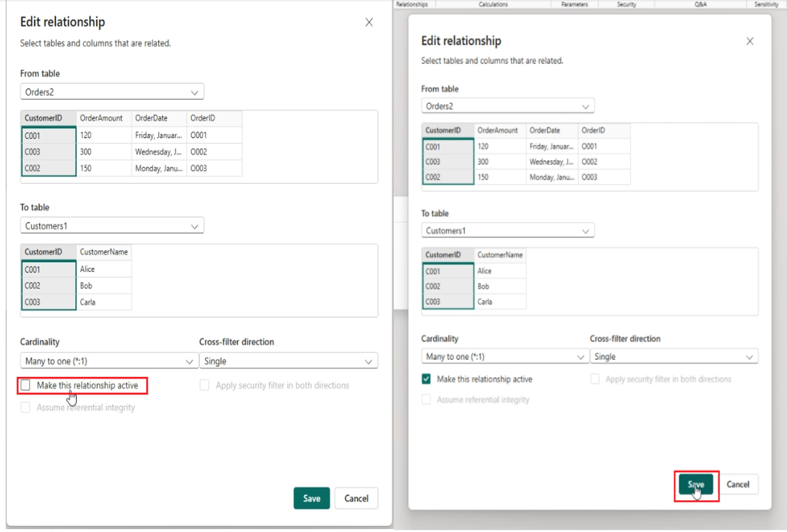The height and width of the screenshot is (532, 787).
Task: Click Cancel in the left dialog
Action: pos(356,498)
